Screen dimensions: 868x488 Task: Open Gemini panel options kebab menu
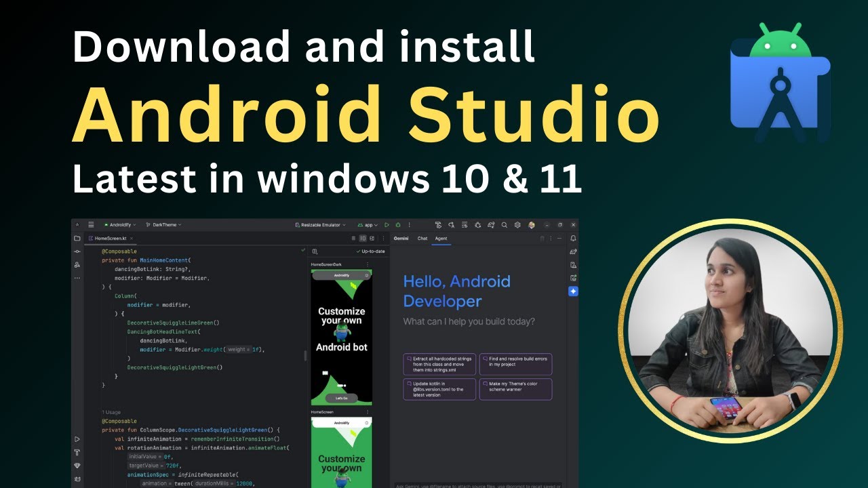551,239
